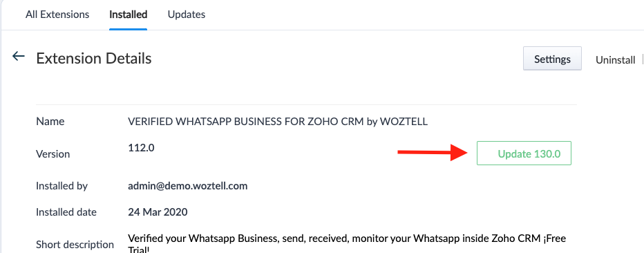Select the Installed tab
This screenshot has width=644, height=253.
[128, 15]
